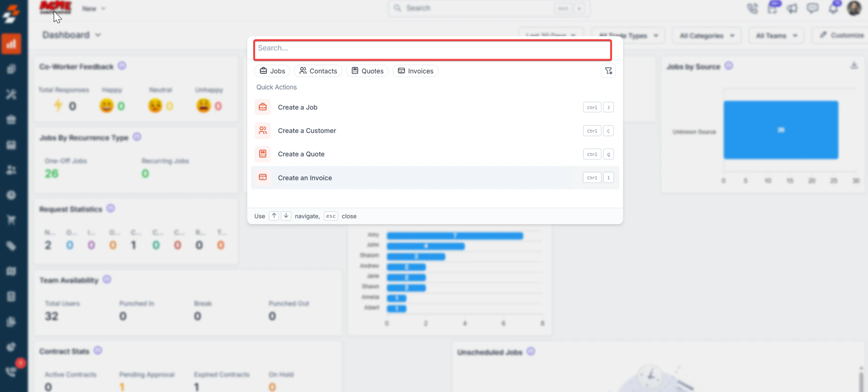The height and width of the screenshot is (392, 868).
Task: Open the price tag icon in sidebar
Action: (x=11, y=246)
